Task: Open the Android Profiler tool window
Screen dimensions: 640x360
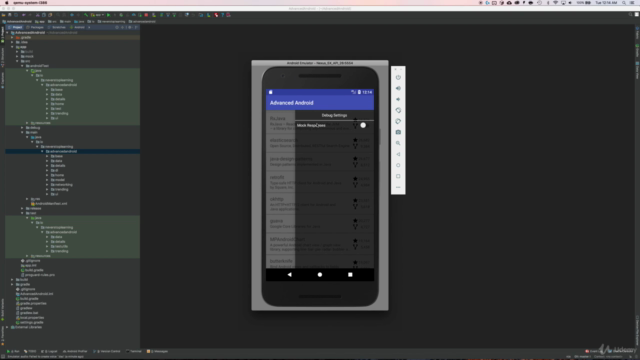Action: (x=75, y=351)
